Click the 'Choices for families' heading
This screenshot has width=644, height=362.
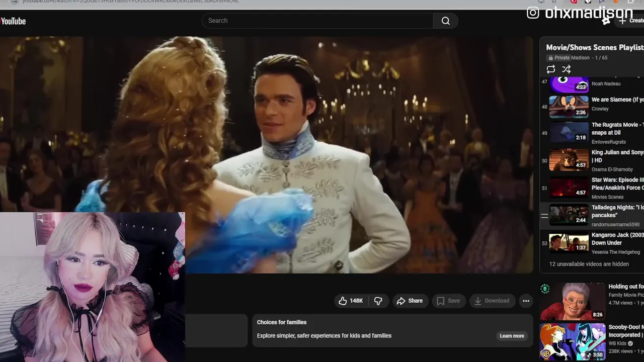pos(282,322)
